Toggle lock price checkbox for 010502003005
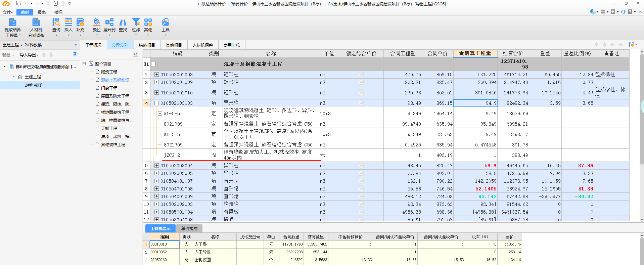 click(x=361, y=173)
